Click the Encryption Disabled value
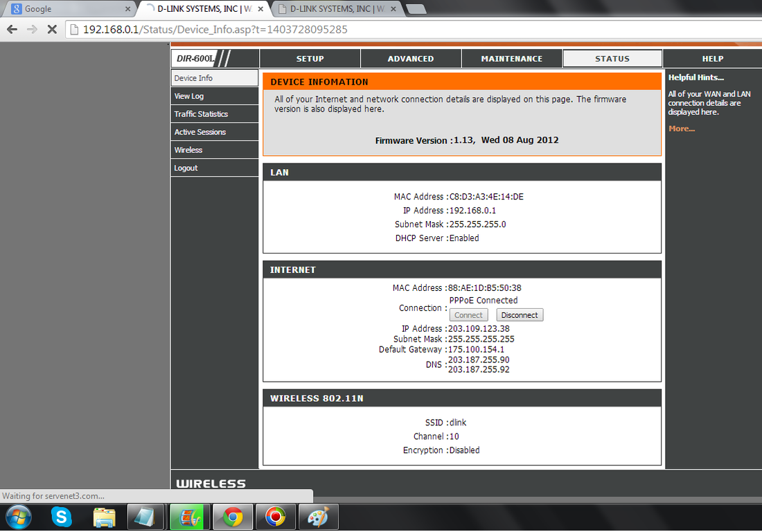762x532 pixels. pos(464,450)
